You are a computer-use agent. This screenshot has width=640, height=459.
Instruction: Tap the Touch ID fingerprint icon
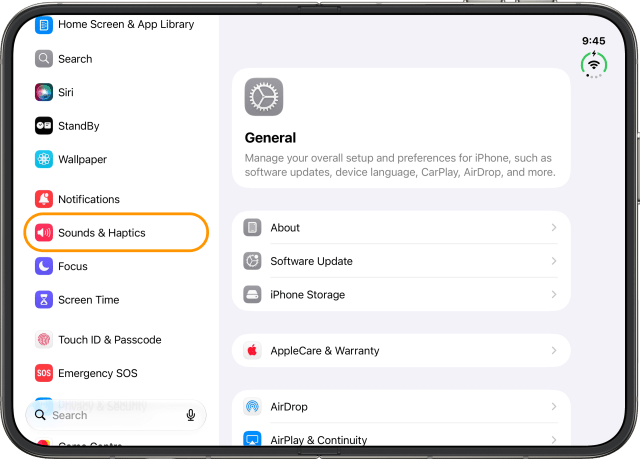point(44,339)
